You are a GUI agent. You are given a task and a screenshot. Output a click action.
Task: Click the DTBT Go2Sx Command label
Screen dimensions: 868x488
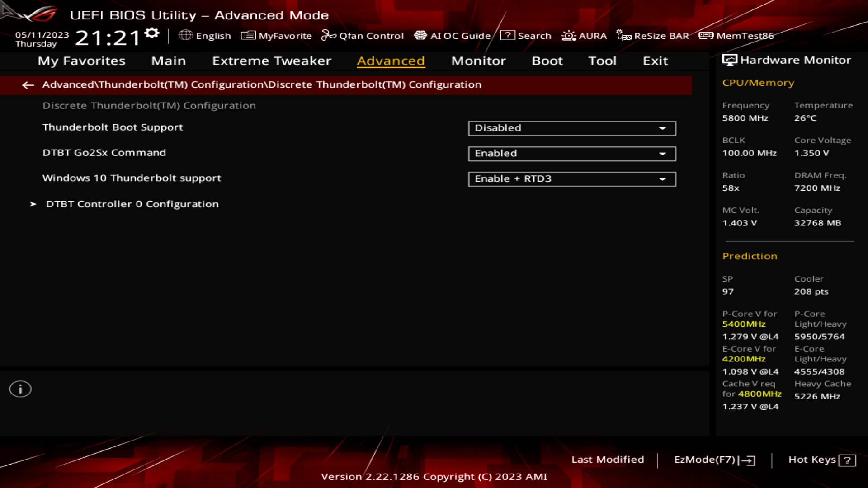pos(104,153)
